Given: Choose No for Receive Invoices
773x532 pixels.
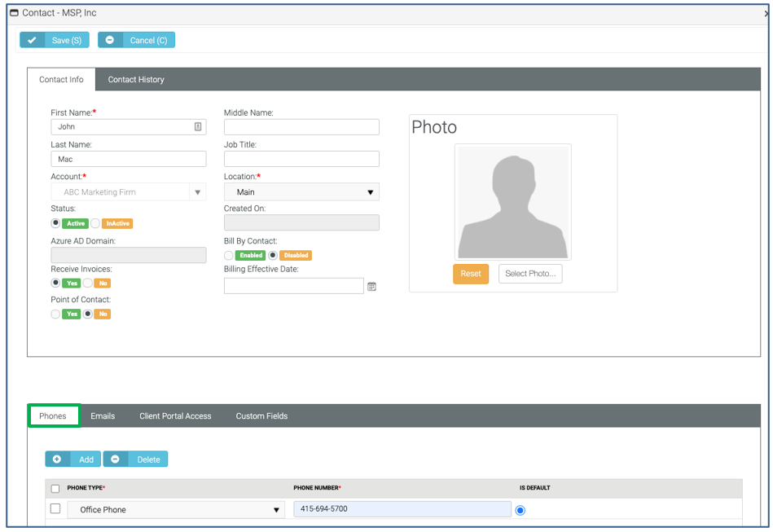Looking at the screenshot, I should (88, 283).
